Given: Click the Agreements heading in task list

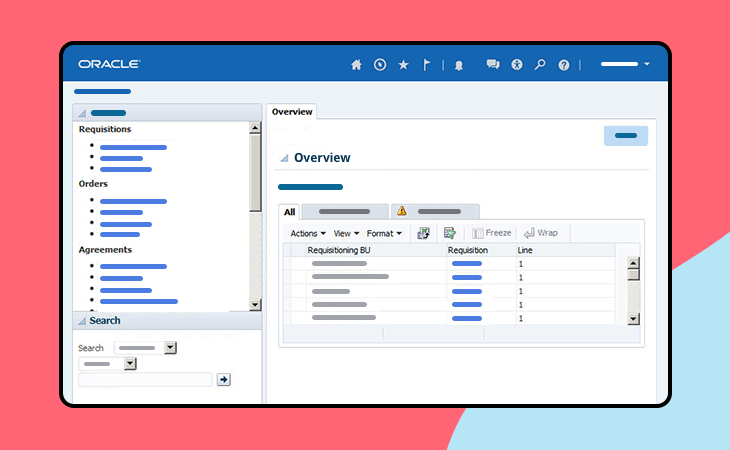Looking at the screenshot, I should coord(105,250).
